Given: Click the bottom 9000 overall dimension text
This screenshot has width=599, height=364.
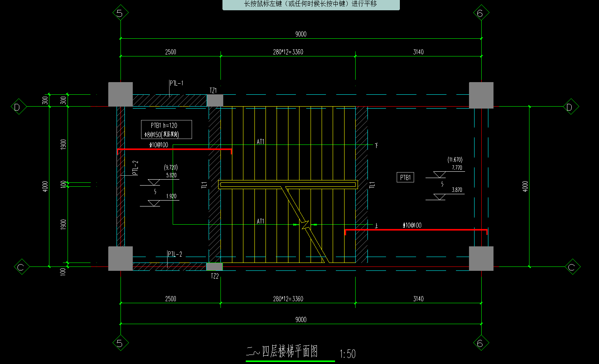Looking at the screenshot, I should pos(301,319).
